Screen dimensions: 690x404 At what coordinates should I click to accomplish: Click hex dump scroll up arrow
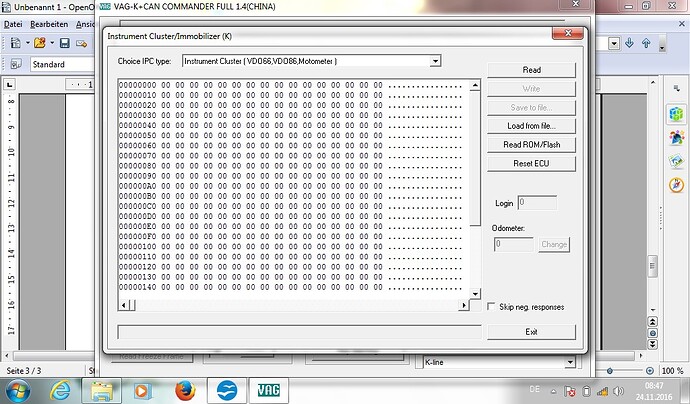[x=475, y=85]
